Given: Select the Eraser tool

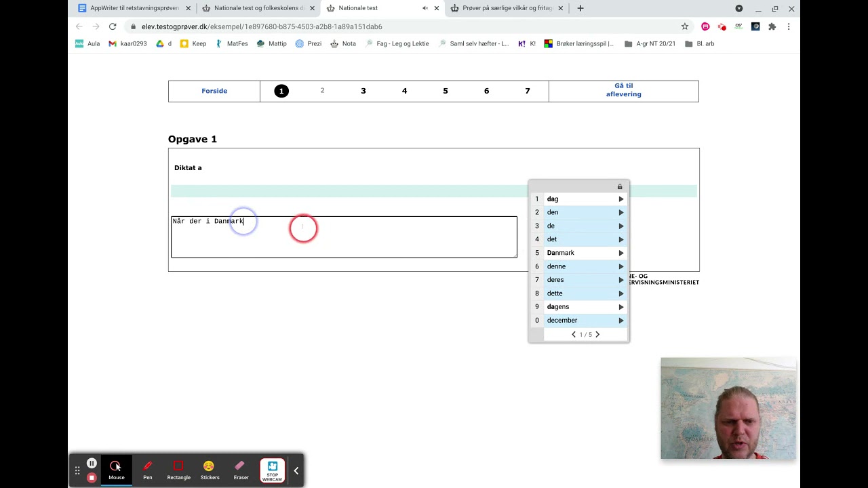Looking at the screenshot, I should pos(241,470).
